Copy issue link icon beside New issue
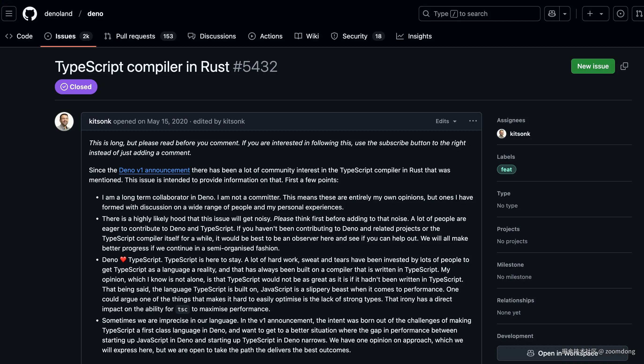644x364 pixels. [x=624, y=66]
